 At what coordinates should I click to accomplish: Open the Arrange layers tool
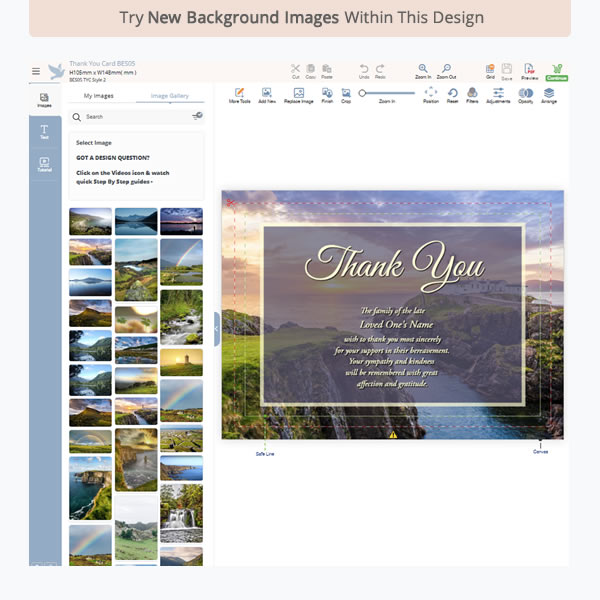549,95
